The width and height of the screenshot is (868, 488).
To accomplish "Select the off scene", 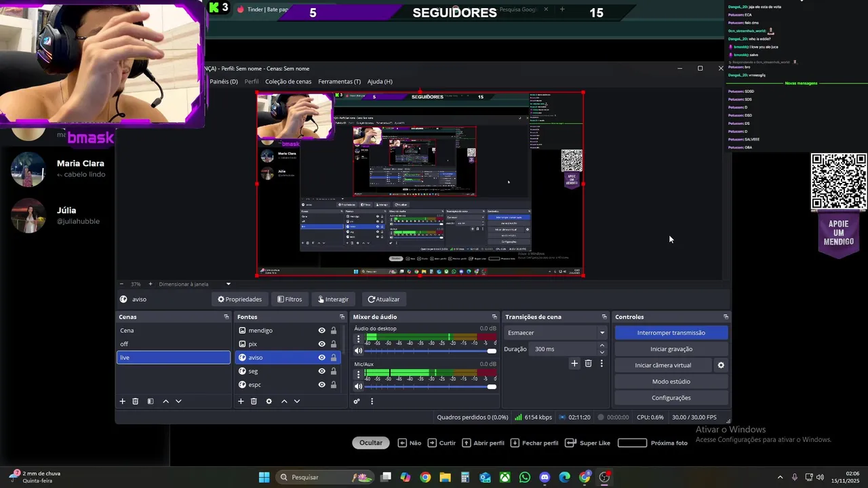I will pos(174,344).
